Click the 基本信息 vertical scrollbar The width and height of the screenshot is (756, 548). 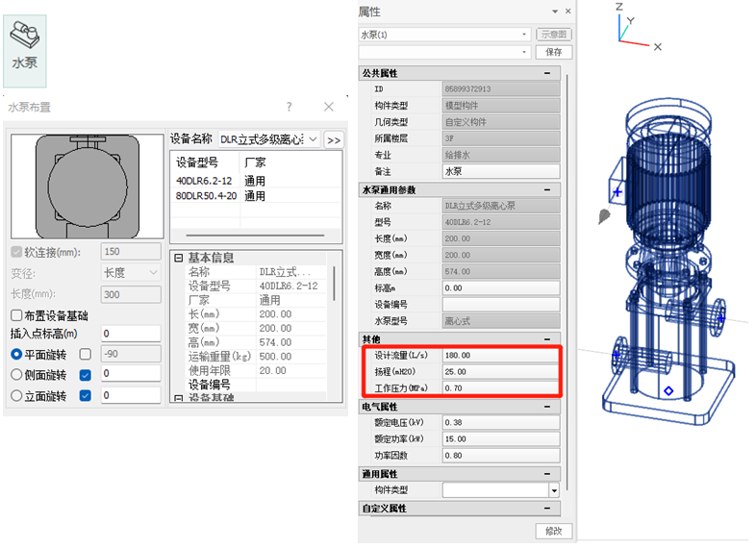coord(334,284)
